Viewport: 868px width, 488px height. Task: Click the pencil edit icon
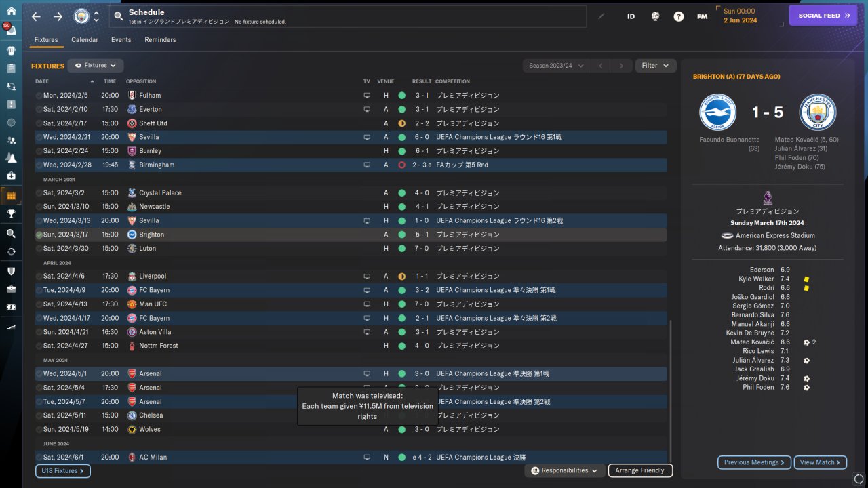[x=601, y=16]
